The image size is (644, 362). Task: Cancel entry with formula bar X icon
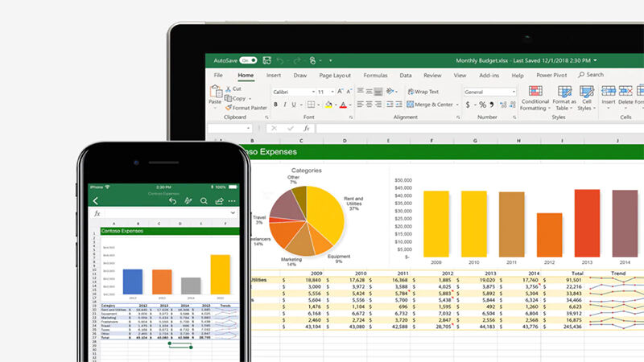(x=274, y=129)
